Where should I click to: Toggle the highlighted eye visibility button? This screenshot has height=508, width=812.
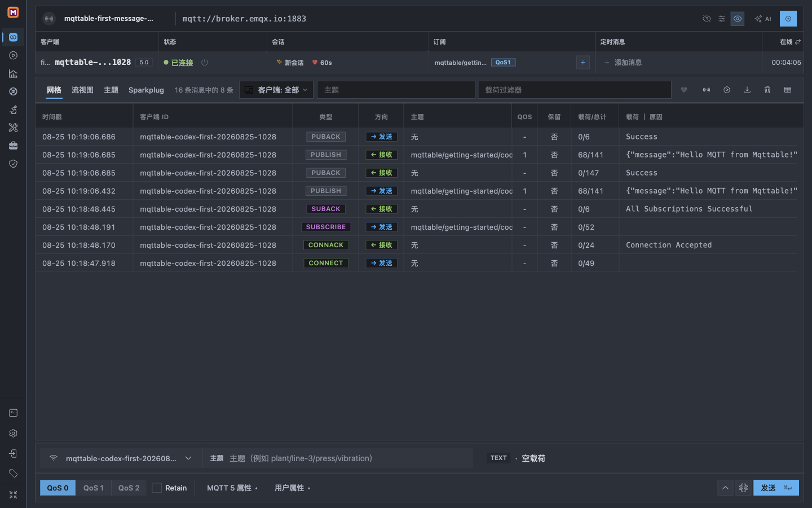738,19
